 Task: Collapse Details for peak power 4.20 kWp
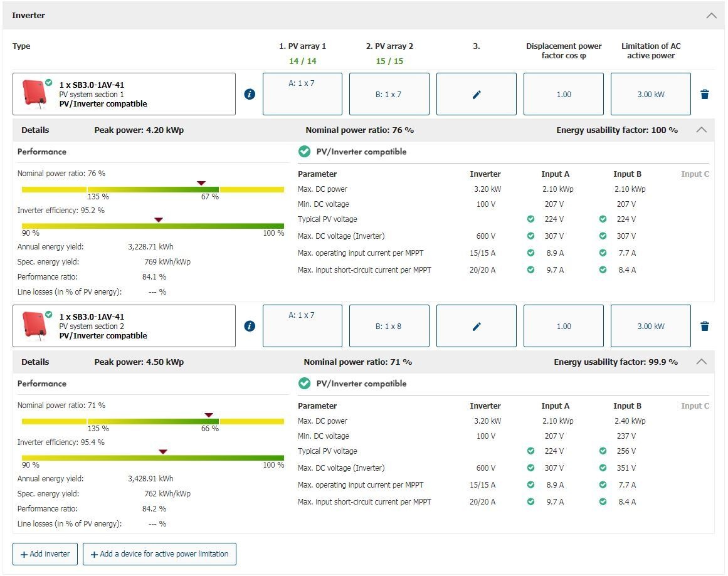click(702, 130)
